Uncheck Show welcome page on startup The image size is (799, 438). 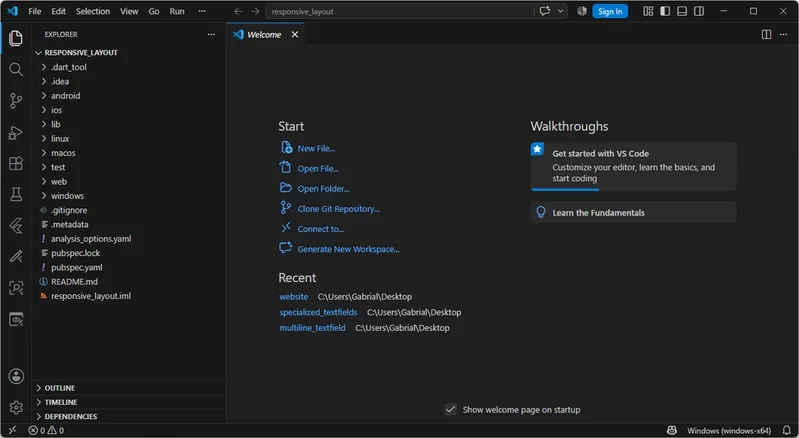(x=450, y=409)
